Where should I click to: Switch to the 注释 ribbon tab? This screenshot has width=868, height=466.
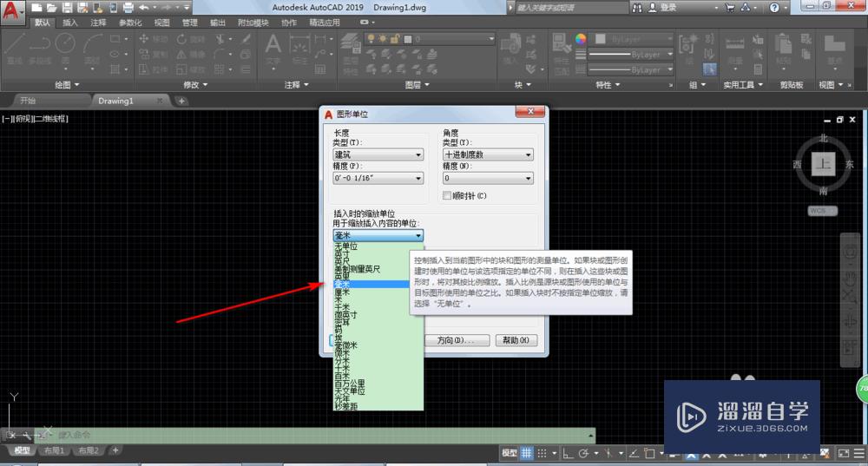tap(99, 23)
